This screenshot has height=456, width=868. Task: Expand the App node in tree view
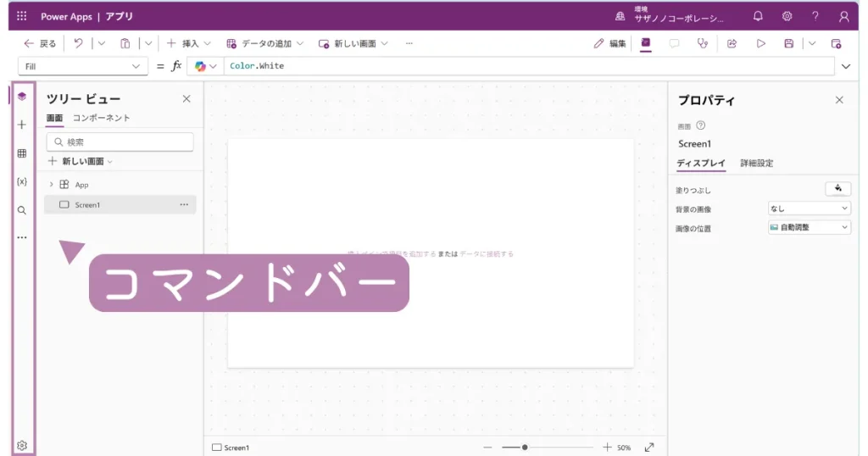(x=51, y=184)
